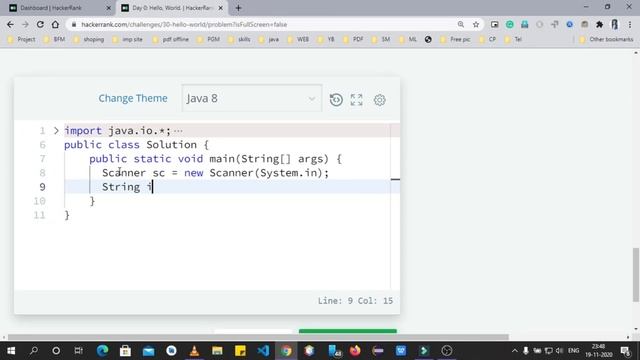This screenshot has height=360, width=640.
Task: Open File Explorer from taskbar
Action: click(217, 351)
